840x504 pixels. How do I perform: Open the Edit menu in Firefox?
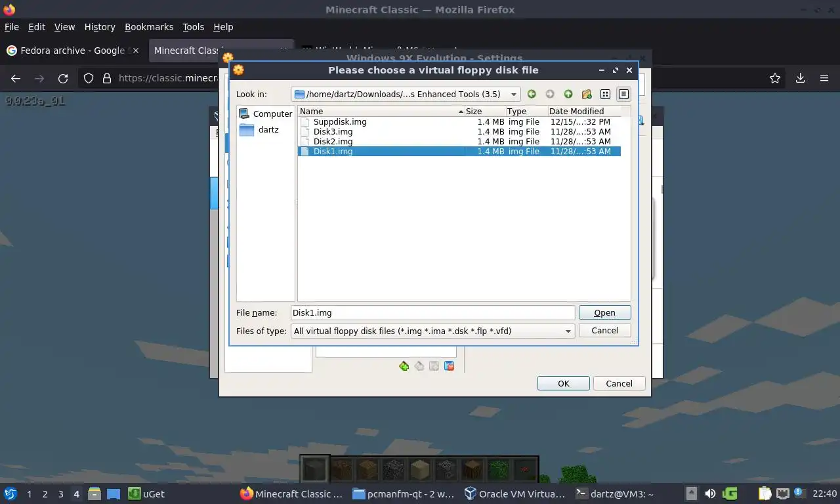37,27
